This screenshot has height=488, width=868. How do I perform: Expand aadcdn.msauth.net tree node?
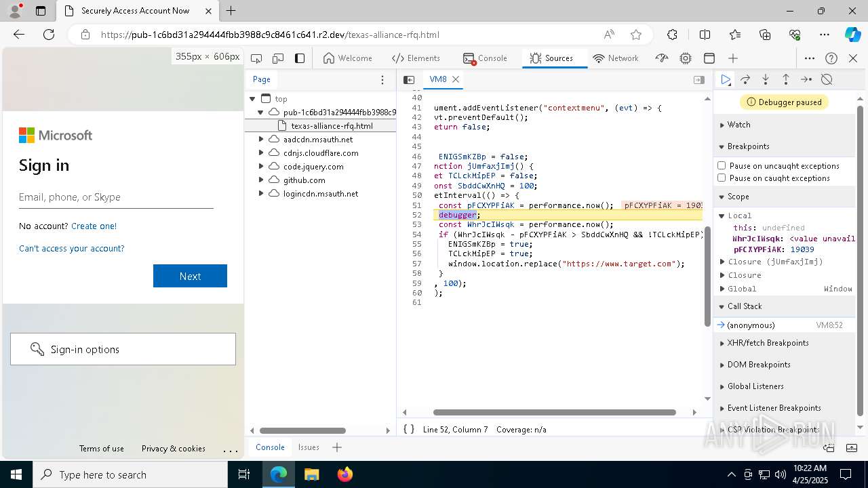pyautogui.click(x=261, y=139)
